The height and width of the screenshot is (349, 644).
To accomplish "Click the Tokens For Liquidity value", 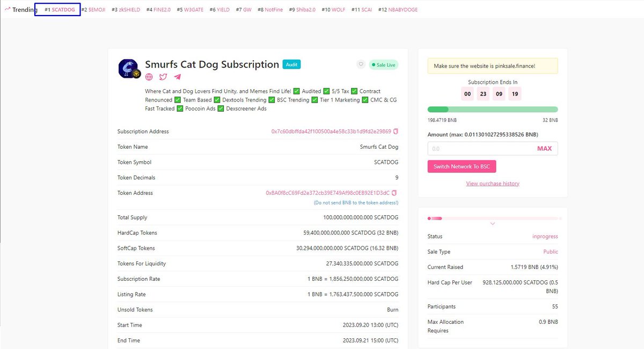I will coord(362,264).
